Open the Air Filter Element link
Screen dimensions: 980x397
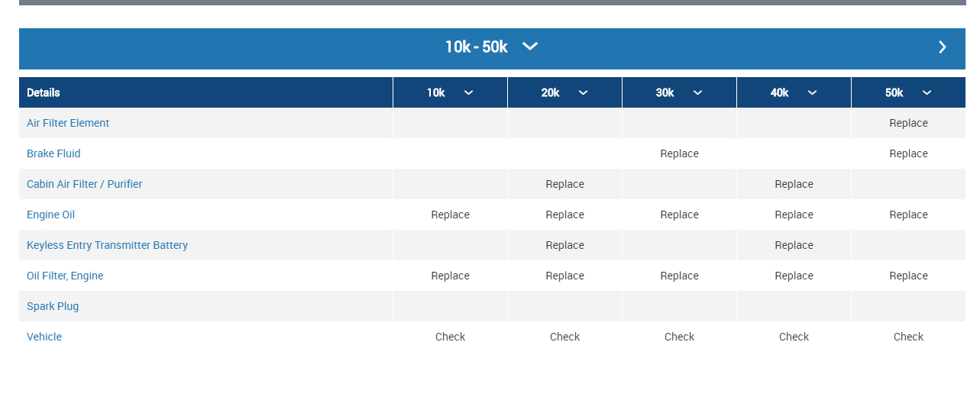tap(68, 123)
